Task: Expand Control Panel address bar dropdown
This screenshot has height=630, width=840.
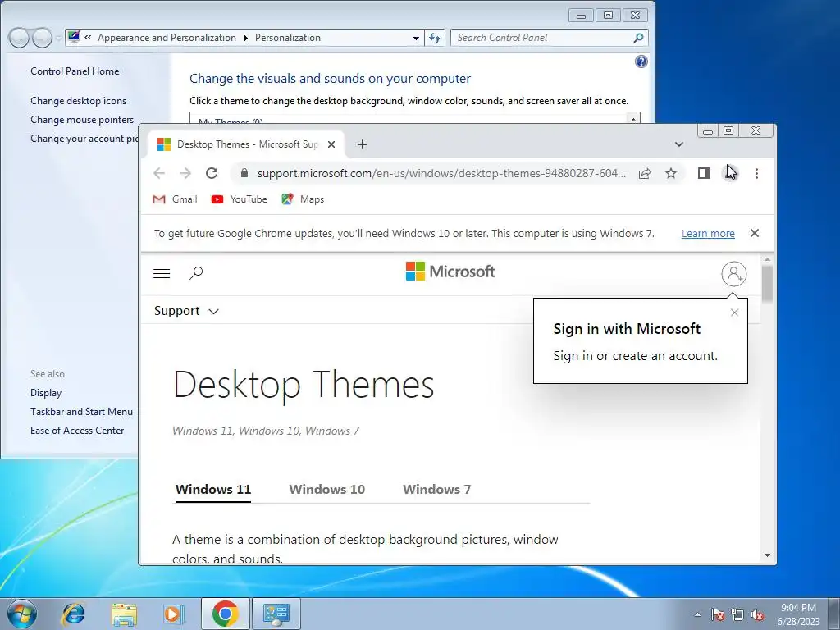Action: 416,38
